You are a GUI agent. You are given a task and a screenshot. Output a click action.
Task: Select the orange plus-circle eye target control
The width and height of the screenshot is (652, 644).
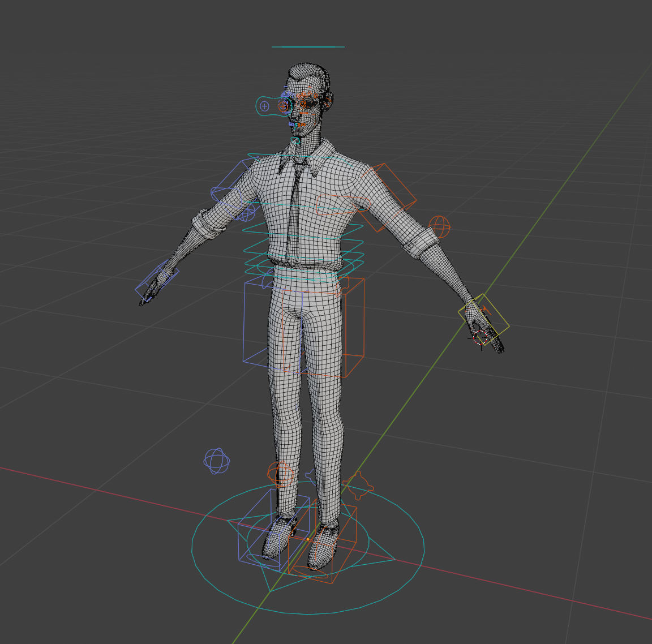[282, 108]
